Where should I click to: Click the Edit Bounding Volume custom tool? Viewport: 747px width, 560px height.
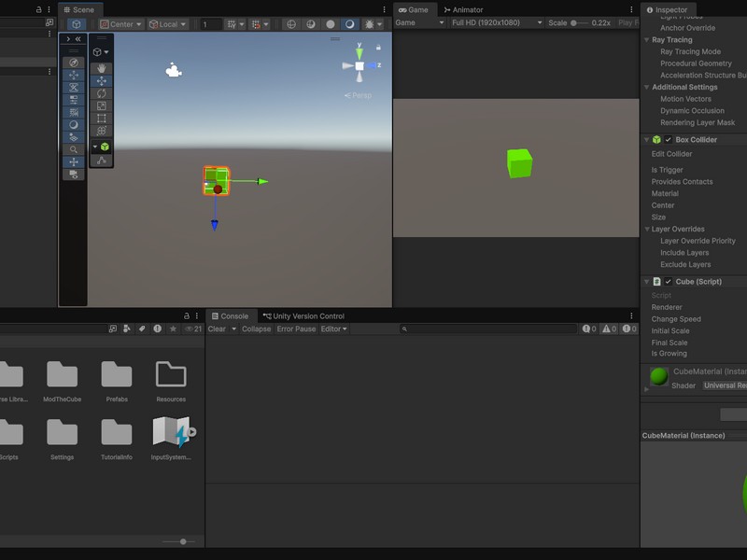[x=102, y=161]
